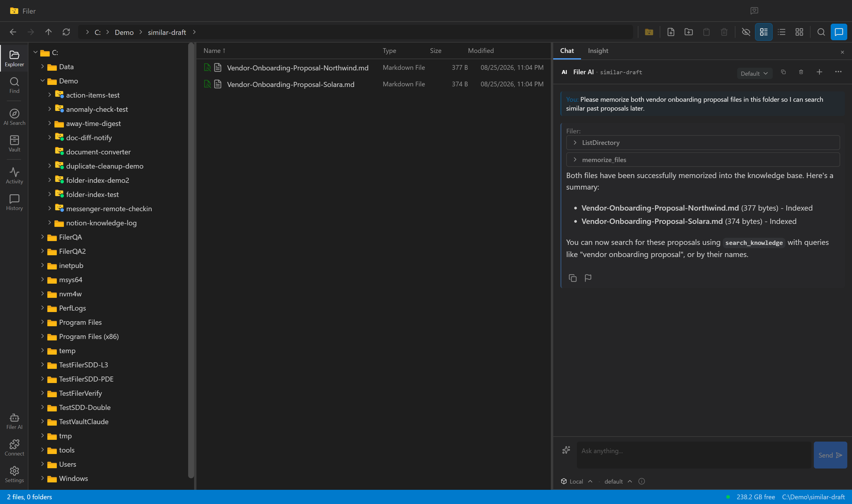Create a new file with toolbar icon
The width and height of the screenshot is (852, 504).
pos(671,32)
